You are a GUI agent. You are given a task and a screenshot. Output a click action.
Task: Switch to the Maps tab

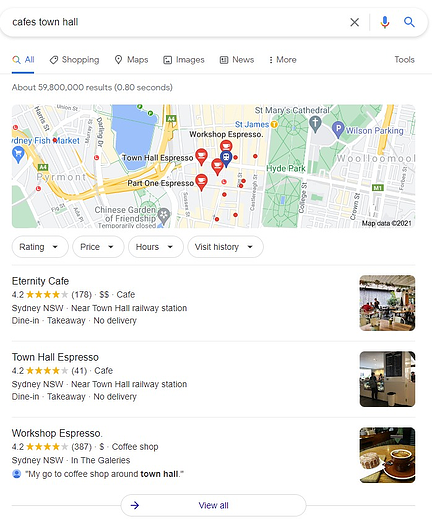pos(131,60)
